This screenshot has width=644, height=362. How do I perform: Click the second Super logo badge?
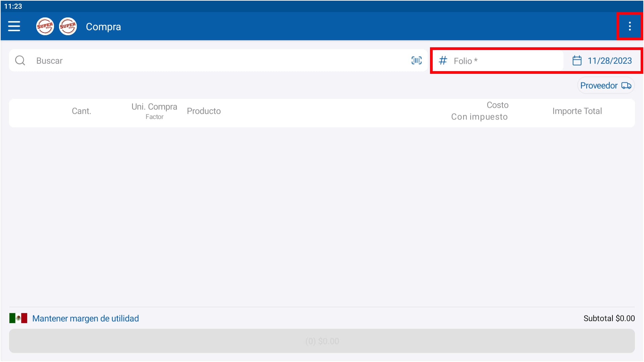point(68,26)
